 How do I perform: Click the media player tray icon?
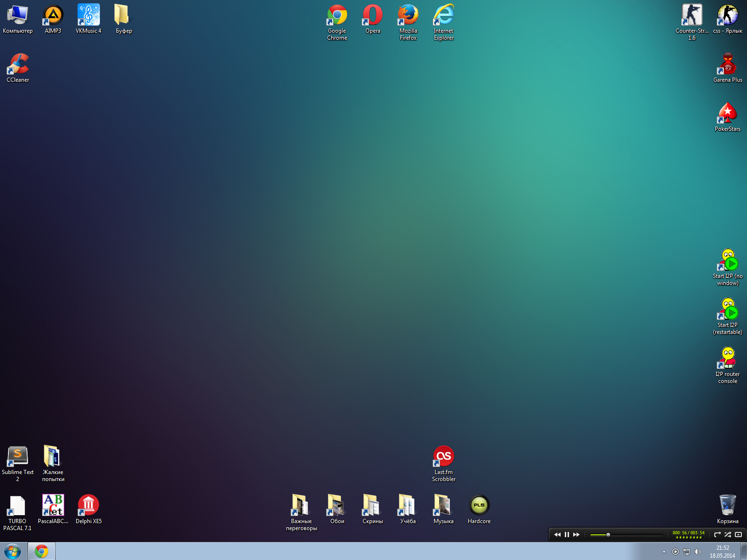pyautogui.click(x=676, y=552)
